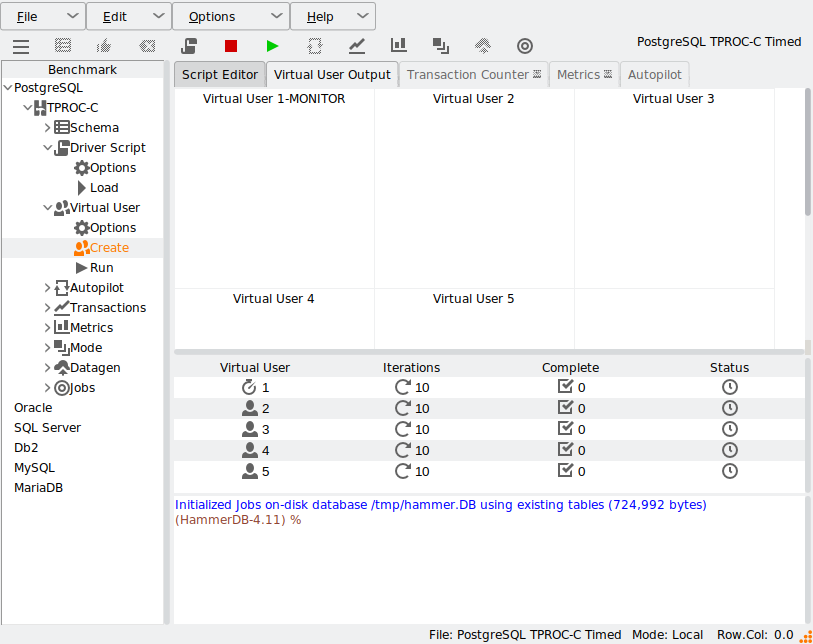Open the metrics bar-chart toolbar icon

pyautogui.click(x=398, y=45)
